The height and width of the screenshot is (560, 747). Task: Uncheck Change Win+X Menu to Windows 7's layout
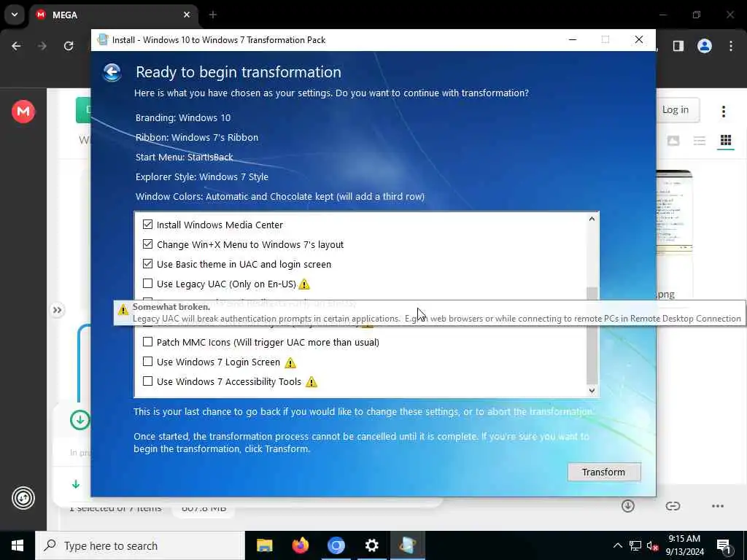tap(147, 244)
